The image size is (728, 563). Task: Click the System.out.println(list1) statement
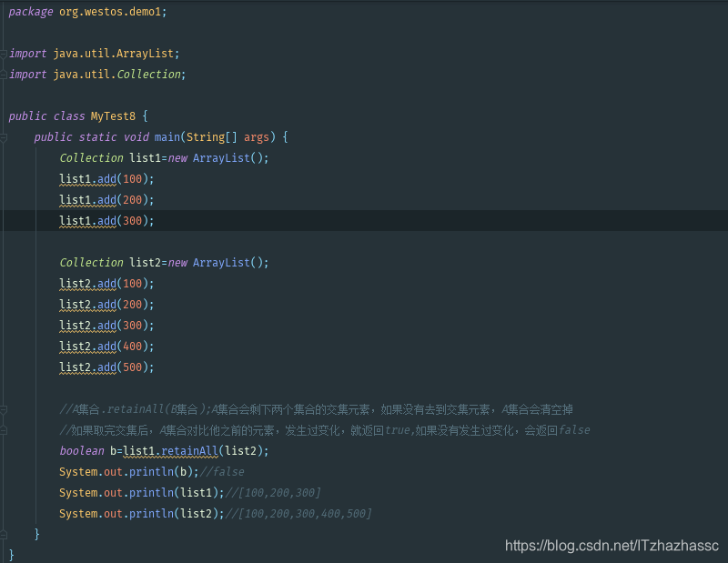[142, 492]
